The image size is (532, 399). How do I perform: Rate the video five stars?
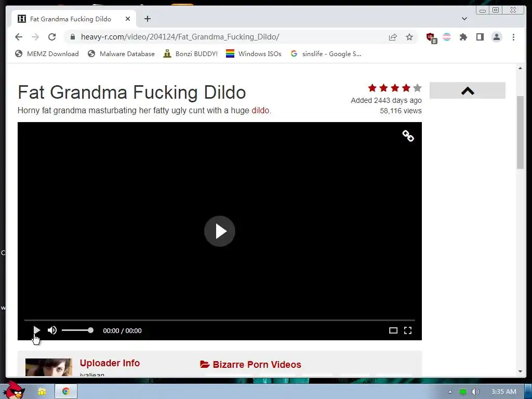click(x=417, y=88)
